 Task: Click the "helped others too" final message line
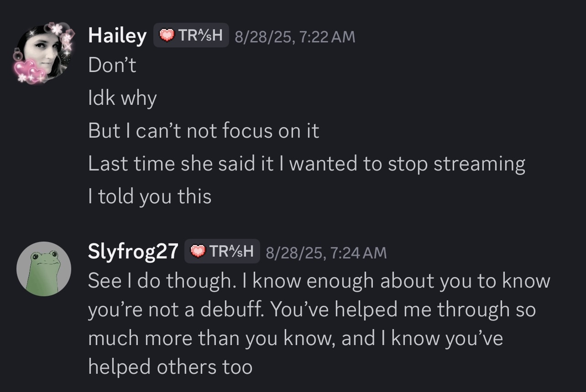(x=170, y=367)
